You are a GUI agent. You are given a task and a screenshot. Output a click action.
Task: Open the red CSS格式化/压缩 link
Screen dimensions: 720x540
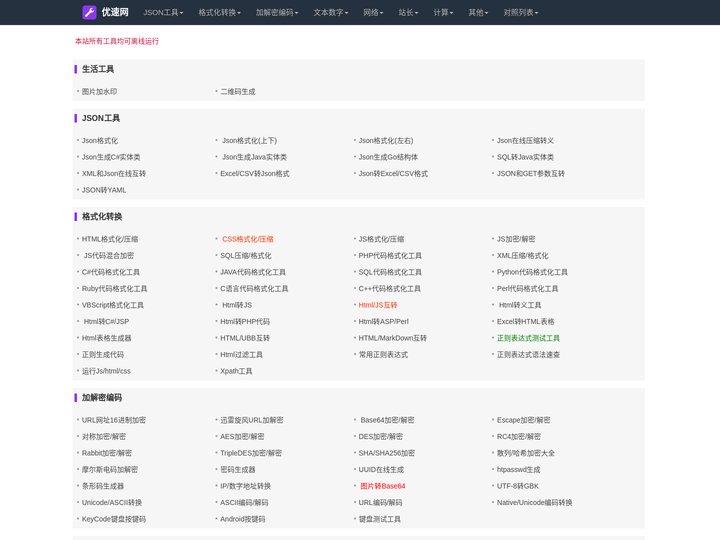(248, 239)
